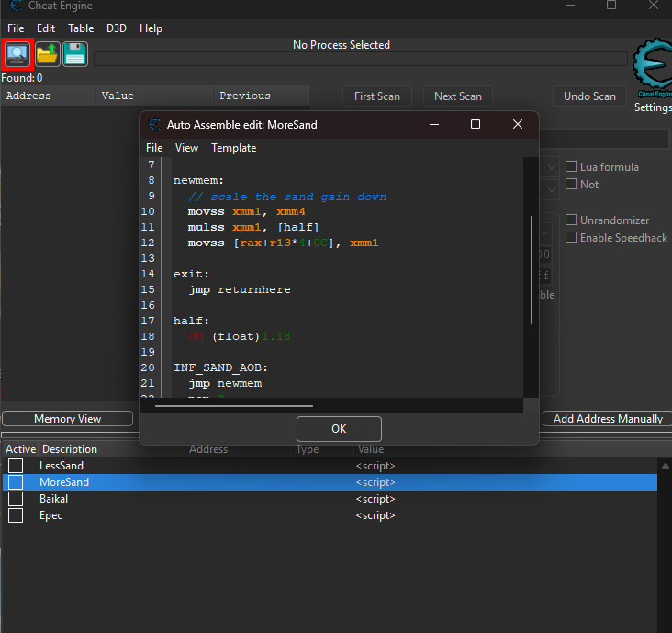Maximize the Auto Assemble edit dialog
The width and height of the screenshot is (672, 633).
click(476, 125)
